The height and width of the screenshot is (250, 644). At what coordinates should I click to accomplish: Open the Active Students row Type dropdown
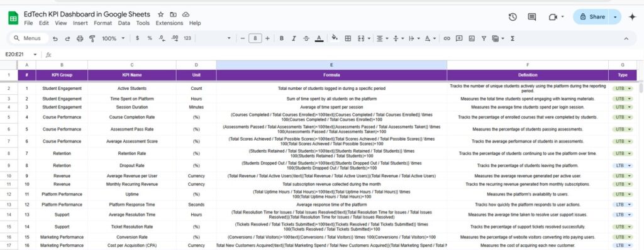pyautogui.click(x=623, y=89)
